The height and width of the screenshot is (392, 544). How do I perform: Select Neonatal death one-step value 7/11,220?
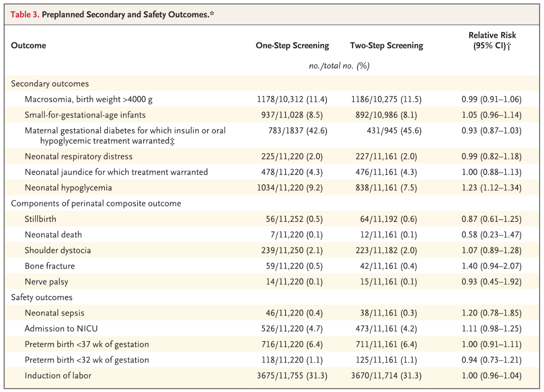pyautogui.click(x=292, y=235)
